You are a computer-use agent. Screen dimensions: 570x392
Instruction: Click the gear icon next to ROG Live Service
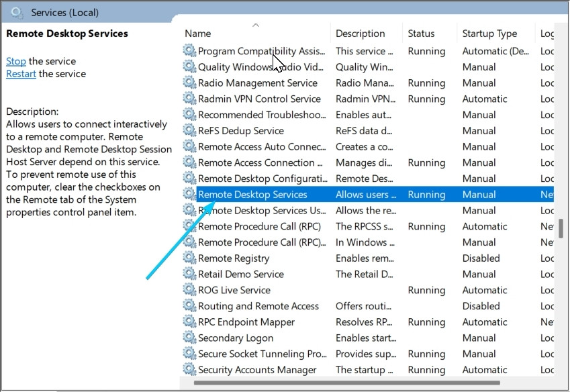(x=189, y=290)
